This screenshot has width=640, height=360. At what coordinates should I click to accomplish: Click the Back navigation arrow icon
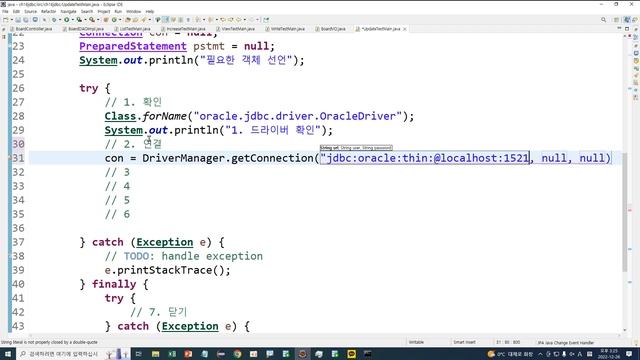(x=239, y=20)
